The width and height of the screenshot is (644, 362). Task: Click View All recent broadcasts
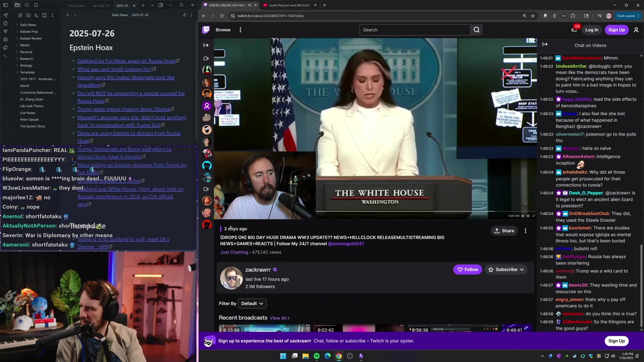coord(279,318)
